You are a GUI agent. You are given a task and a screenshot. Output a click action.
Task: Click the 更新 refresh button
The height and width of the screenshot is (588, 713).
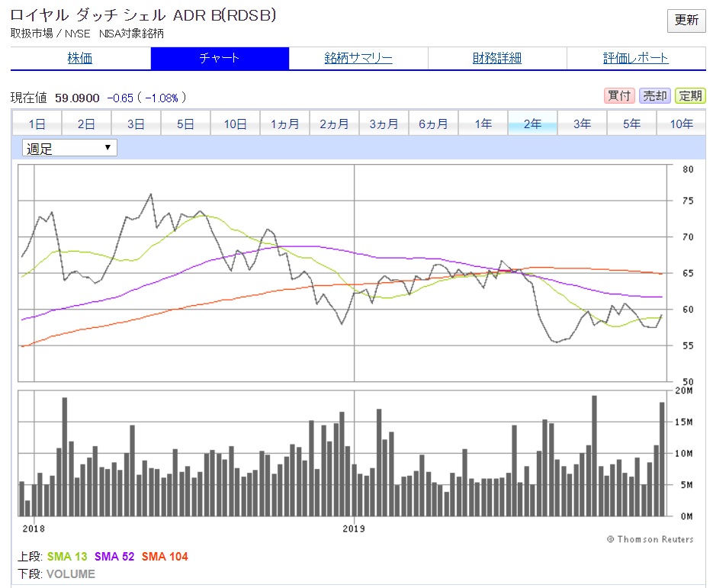pos(686,21)
